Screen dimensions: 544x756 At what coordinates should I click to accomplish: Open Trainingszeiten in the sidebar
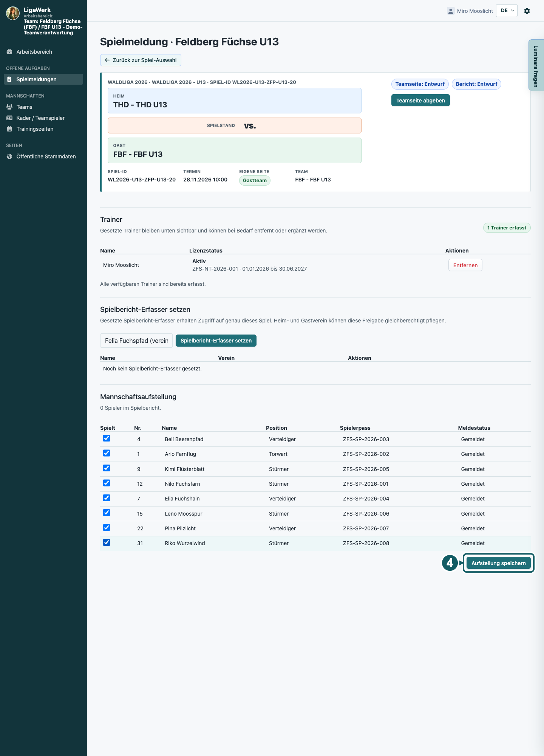pos(43,129)
